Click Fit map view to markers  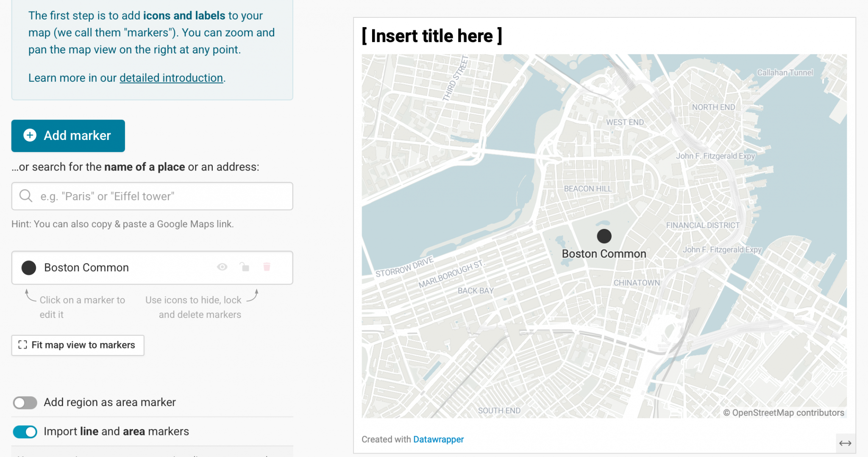coord(78,345)
